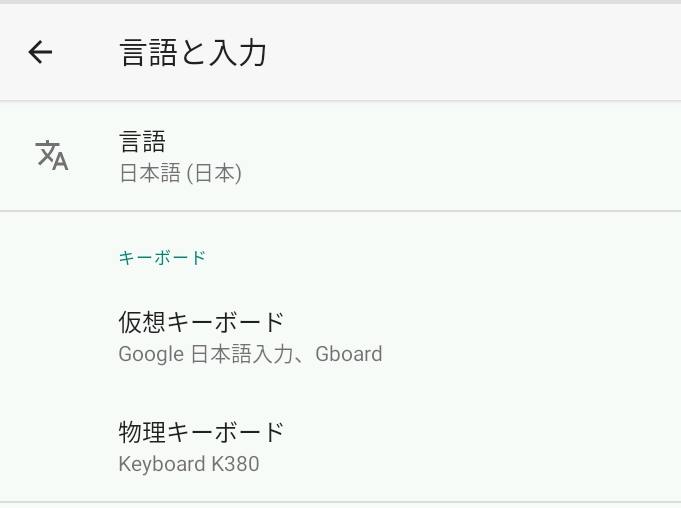Image resolution: width=681 pixels, height=508 pixels.
Task: Open 物理キーボード physical keyboard settings
Action: [340, 447]
